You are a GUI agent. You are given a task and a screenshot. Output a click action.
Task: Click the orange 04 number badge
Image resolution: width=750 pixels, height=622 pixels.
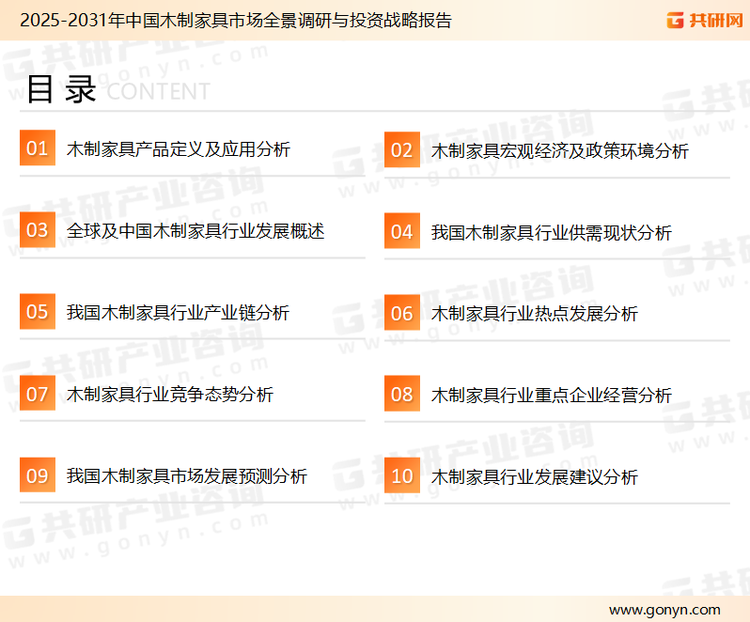click(x=402, y=231)
